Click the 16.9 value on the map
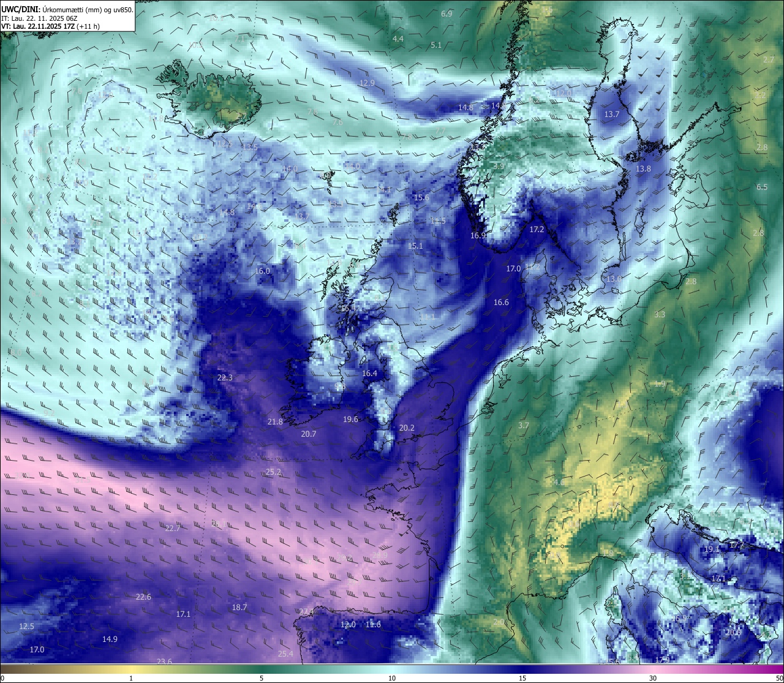The image size is (784, 683). coord(478,235)
